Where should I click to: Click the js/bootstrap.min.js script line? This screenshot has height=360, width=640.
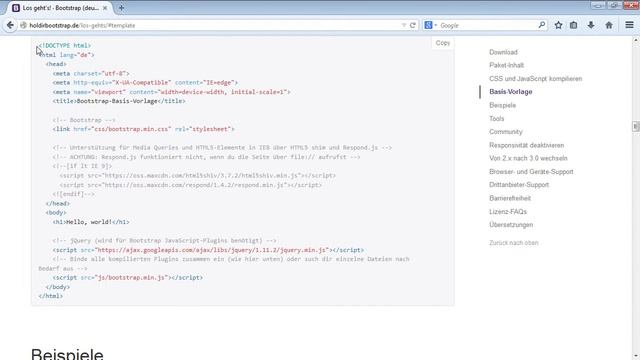[x=127, y=278]
